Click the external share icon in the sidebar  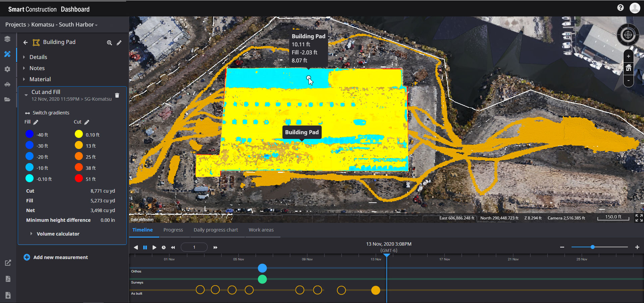click(x=8, y=263)
